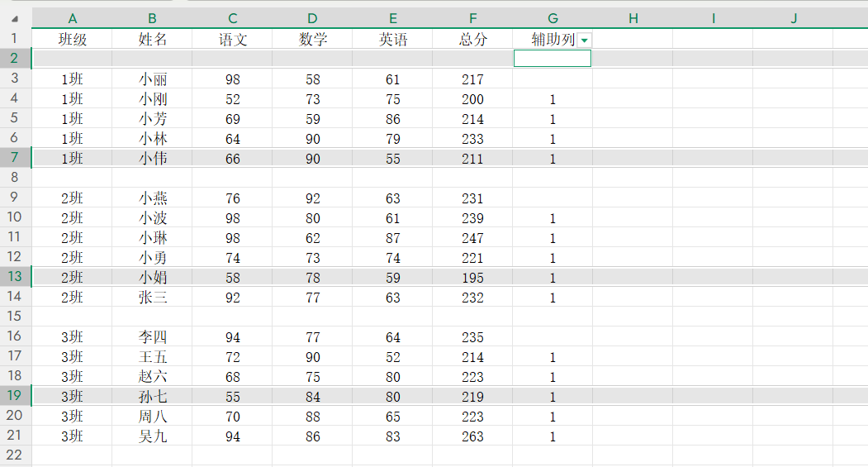Select row 2 header
This screenshot has height=467, width=868.
tap(15, 59)
